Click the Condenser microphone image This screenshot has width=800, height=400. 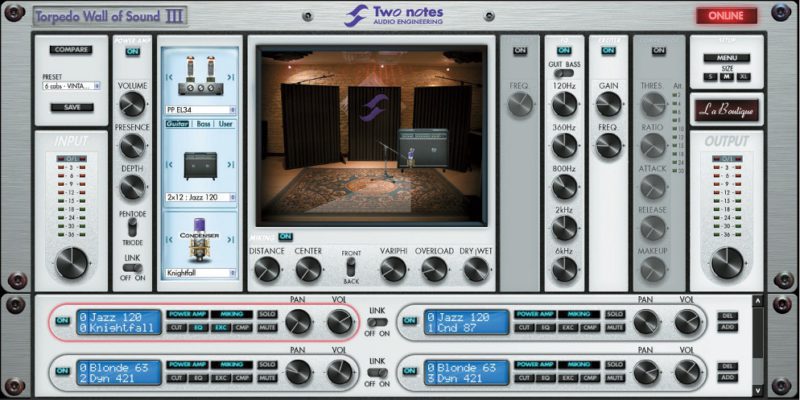coord(200,242)
